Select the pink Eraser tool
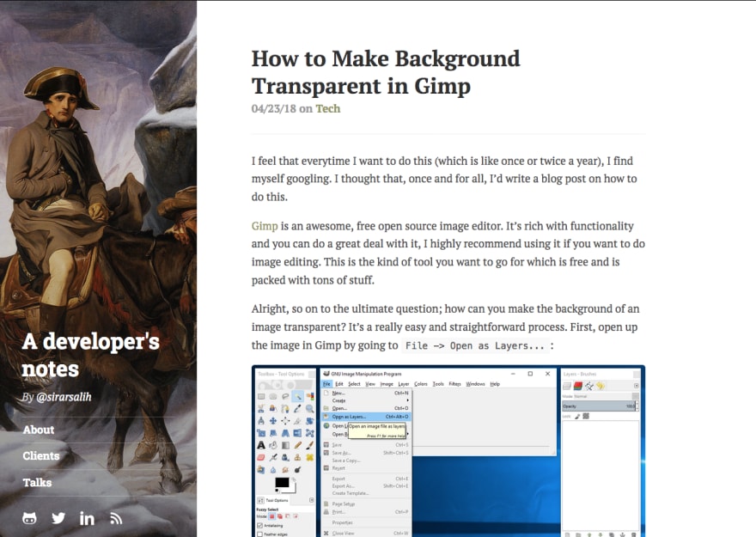Image resolution: width=756 pixels, height=537 pixels. click(x=261, y=457)
